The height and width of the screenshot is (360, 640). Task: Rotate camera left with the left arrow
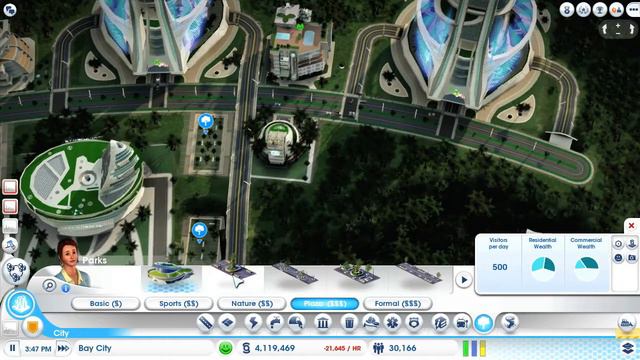point(605,29)
